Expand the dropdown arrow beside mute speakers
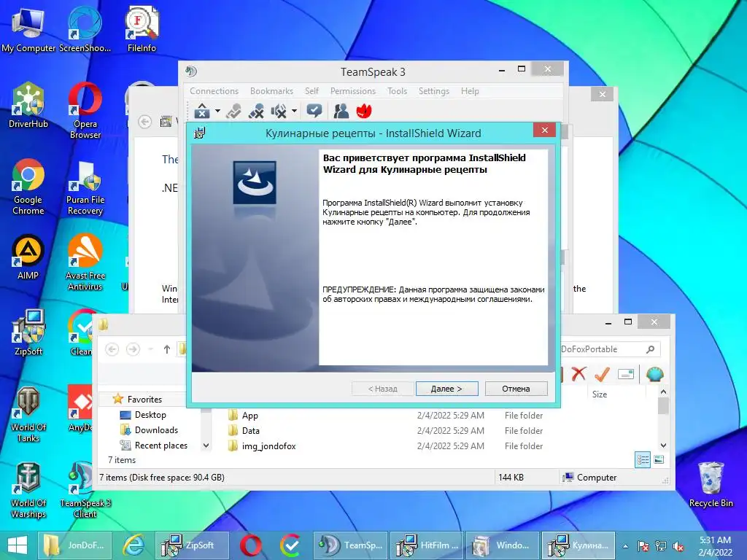747x560 pixels. (x=295, y=112)
